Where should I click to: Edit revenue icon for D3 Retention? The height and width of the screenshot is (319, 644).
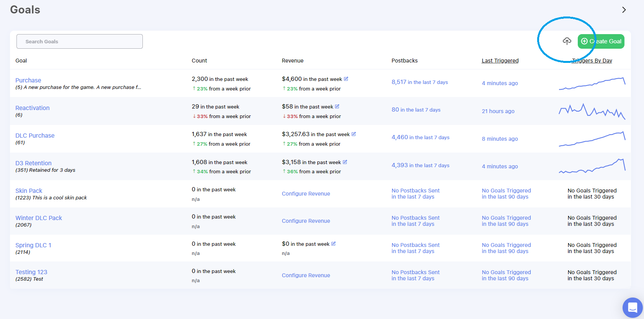coord(345,162)
